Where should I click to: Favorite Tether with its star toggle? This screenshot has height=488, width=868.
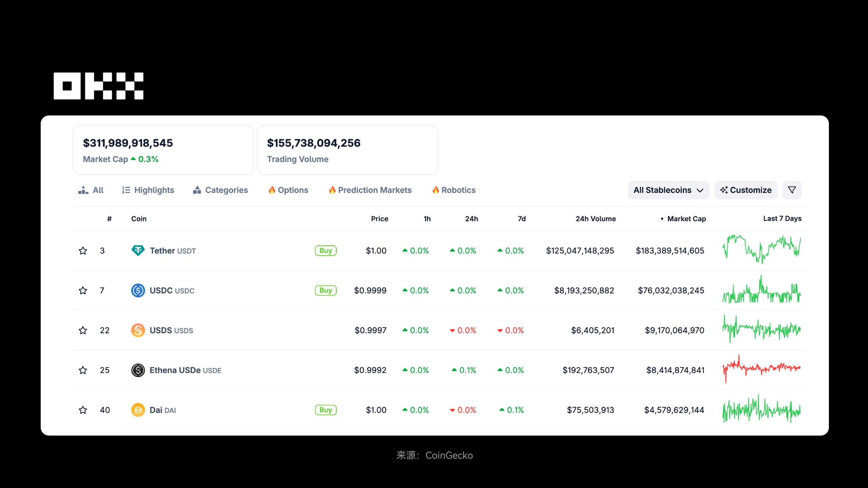coord(83,251)
